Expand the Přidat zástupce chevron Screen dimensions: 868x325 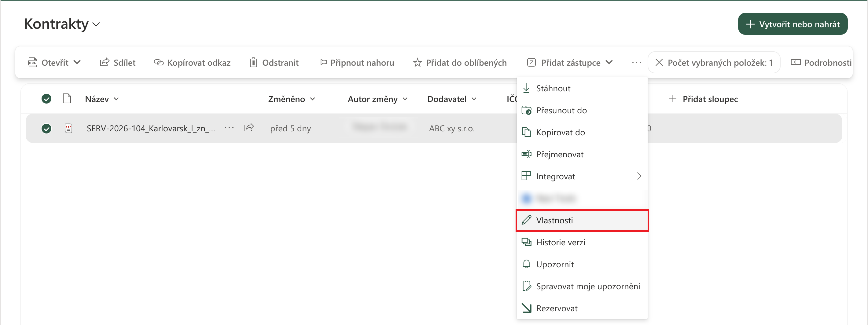tap(609, 62)
